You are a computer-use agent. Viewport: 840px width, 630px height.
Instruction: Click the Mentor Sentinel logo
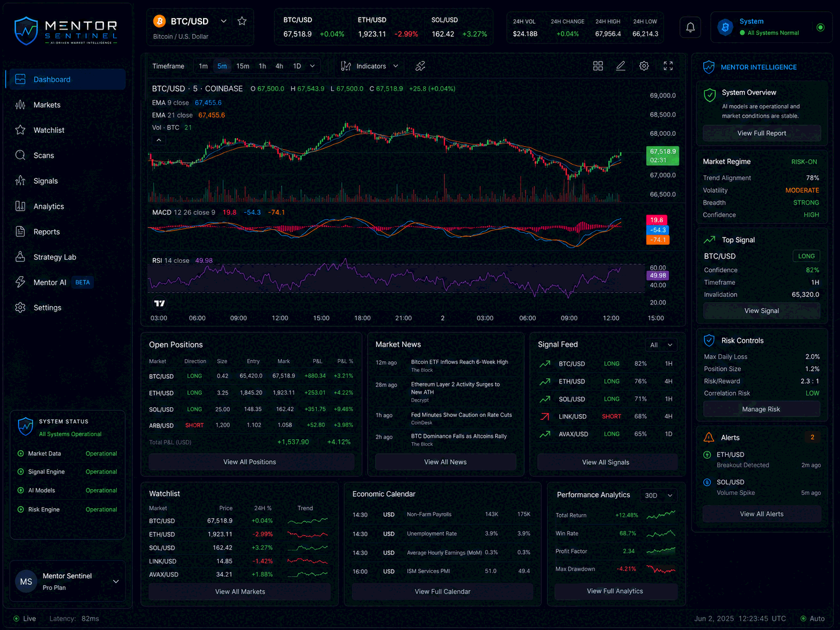(x=66, y=31)
